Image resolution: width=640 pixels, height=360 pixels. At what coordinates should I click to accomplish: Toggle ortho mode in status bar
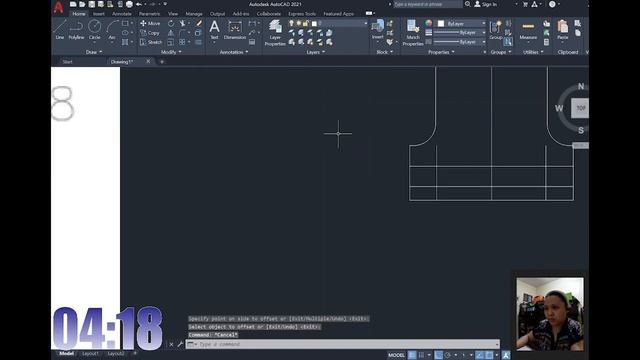pyautogui.click(x=439, y=355)
